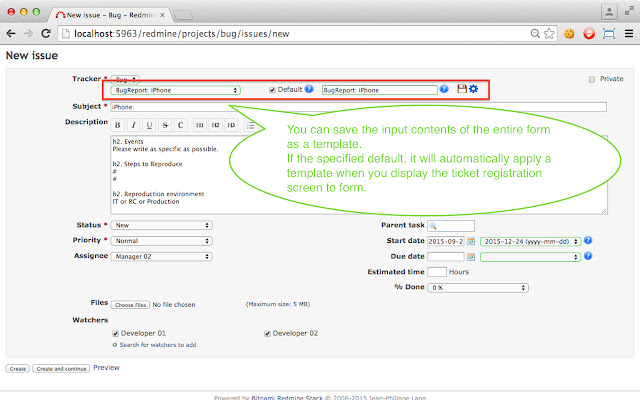Open Start date relative dropdown 2015-12-24
The height and width of the screenshot is (400, 640).
pos(531,241)
